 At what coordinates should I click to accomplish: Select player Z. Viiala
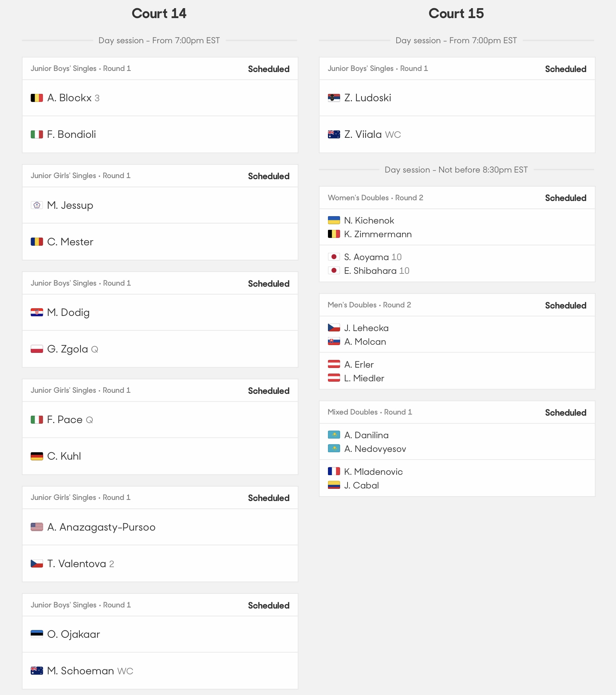click(x=363, y=134)
